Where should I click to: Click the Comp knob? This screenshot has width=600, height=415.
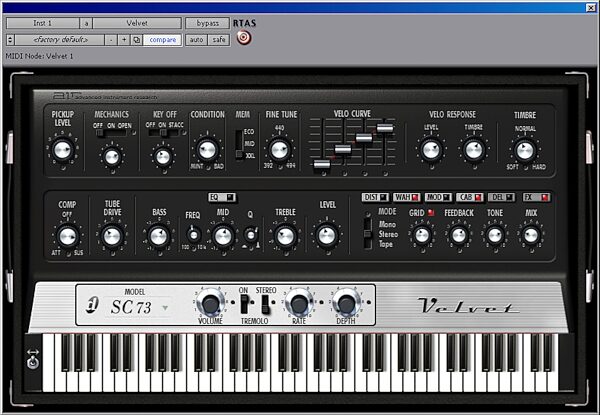pos(67,236)
